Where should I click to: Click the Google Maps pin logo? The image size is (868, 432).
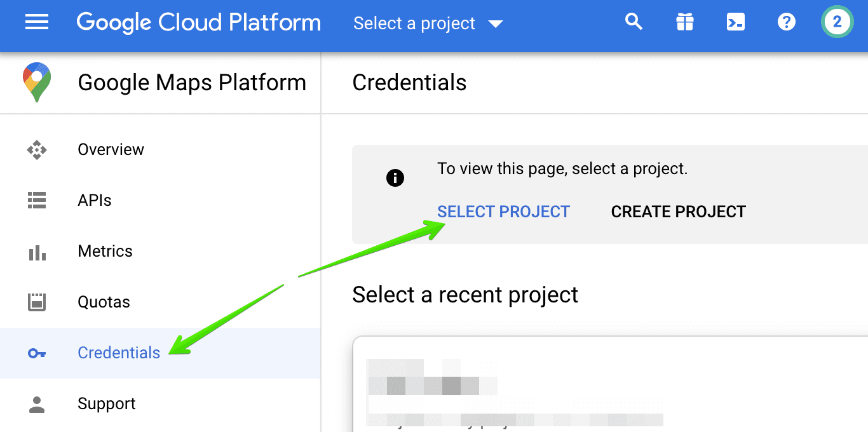tap(37, 83)
